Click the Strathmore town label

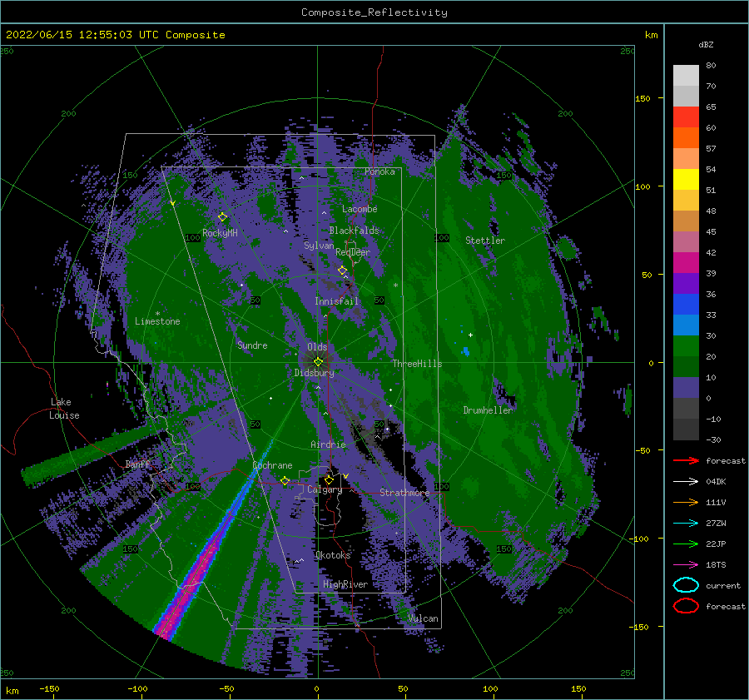coord(404,493)
